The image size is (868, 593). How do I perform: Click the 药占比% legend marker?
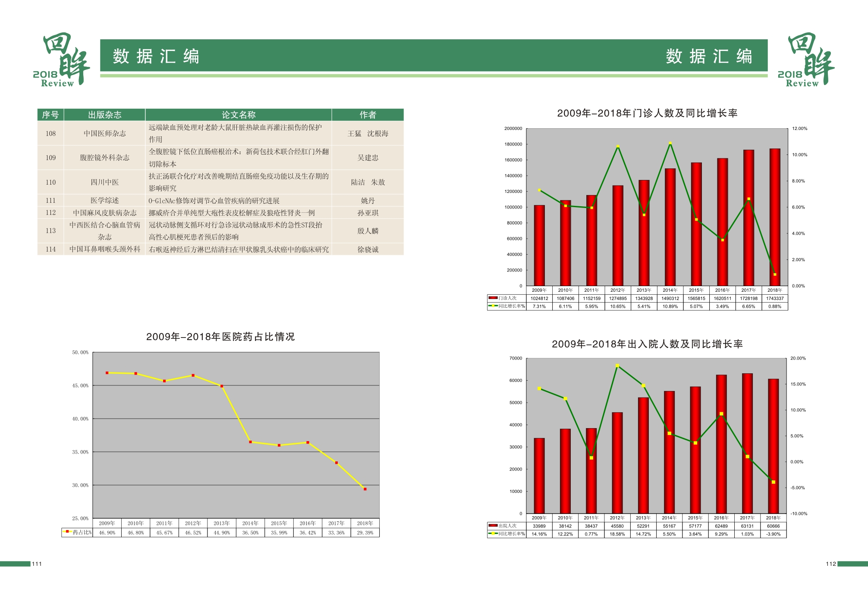(x=67, y=532)
